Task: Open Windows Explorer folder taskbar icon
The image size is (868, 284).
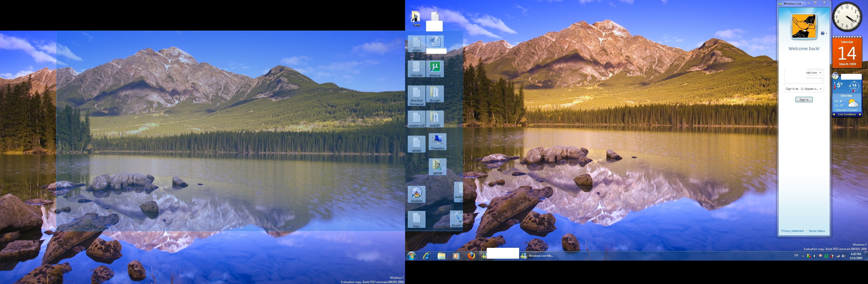Action: [441, 256]
